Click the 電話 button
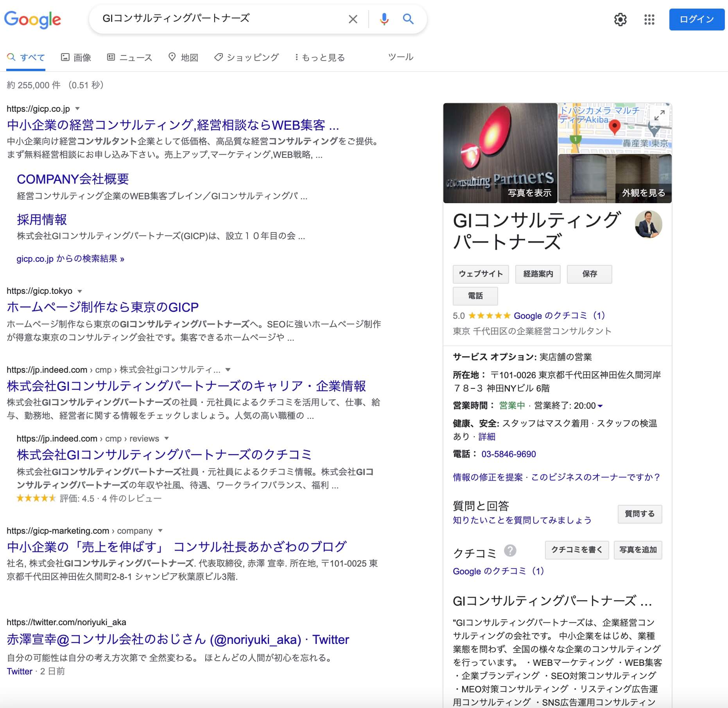The image size is (728, 708). tap(475, 296)
